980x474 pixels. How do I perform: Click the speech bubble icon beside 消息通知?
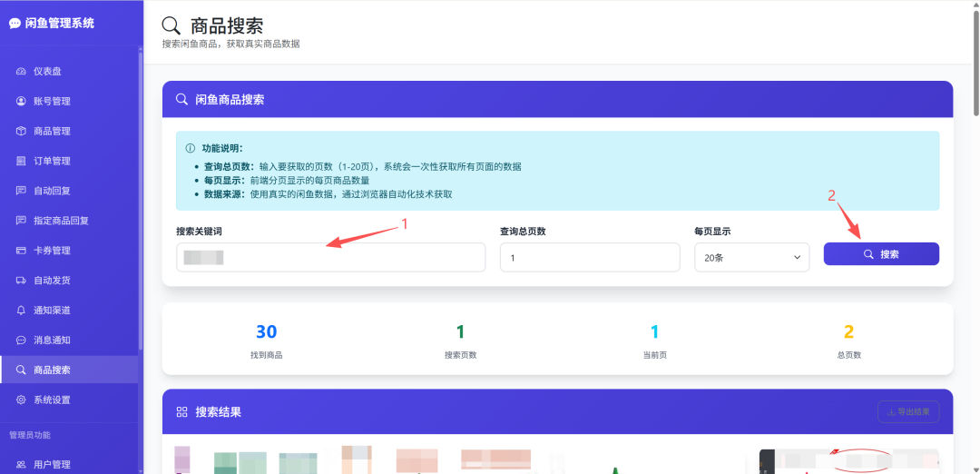click(x=21, y=341)
